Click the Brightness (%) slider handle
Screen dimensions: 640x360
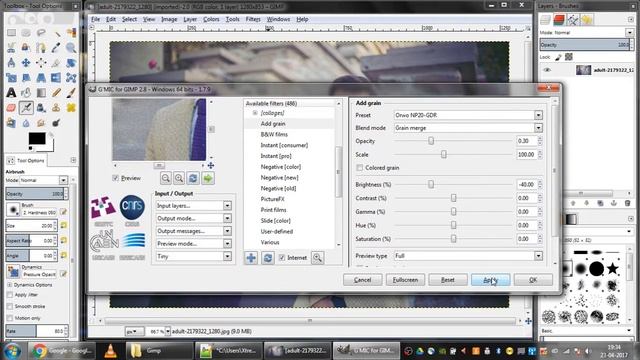click(x=431, y=184)
